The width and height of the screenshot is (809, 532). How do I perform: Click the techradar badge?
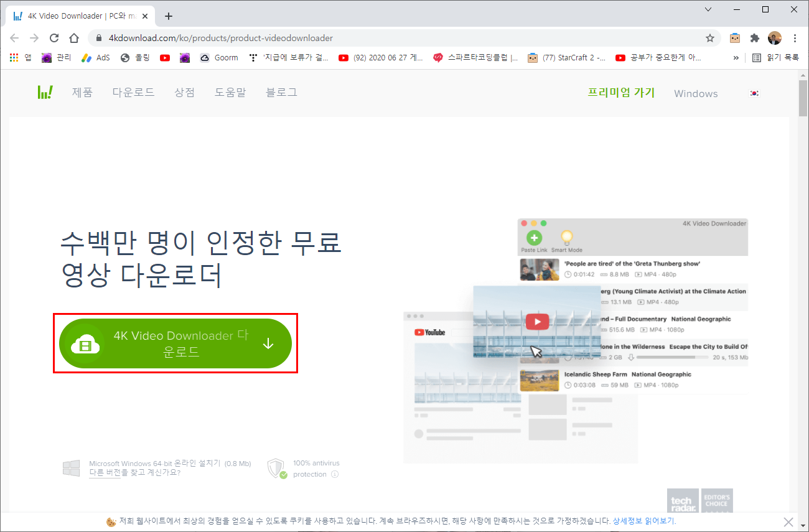click(681, 502)
